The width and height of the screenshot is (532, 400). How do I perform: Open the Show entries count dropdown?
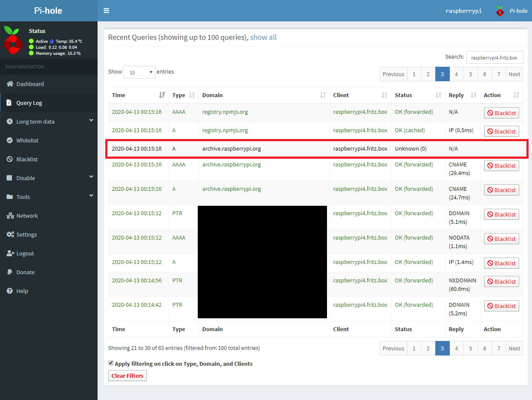[x=139, y=72]
